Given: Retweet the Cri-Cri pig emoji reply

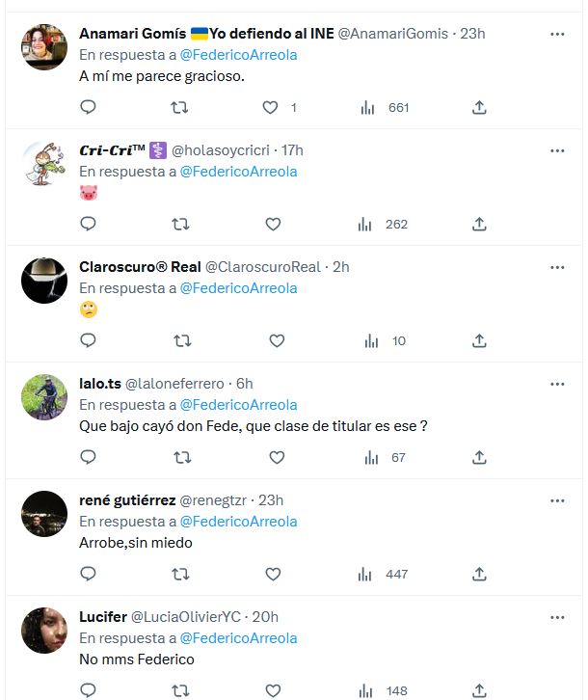Looking at the screenshot, I should pyautogui.click(x=180, y=224).
